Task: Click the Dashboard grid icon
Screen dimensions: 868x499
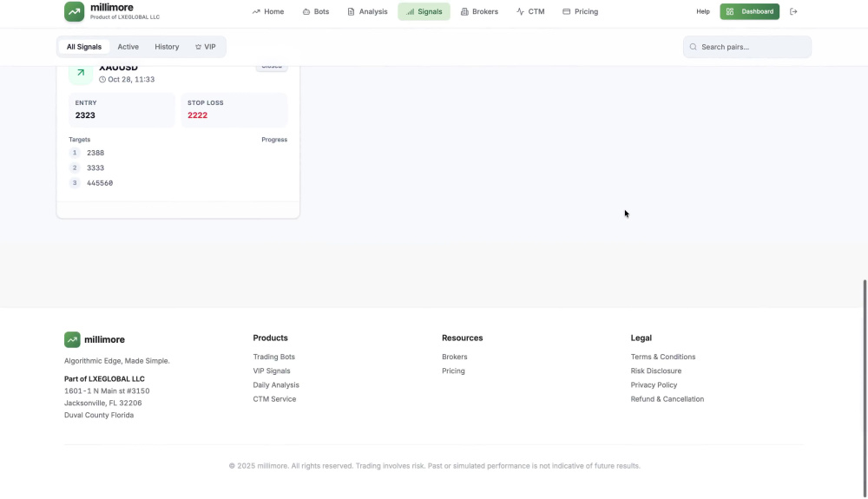Action: (730, 11)
